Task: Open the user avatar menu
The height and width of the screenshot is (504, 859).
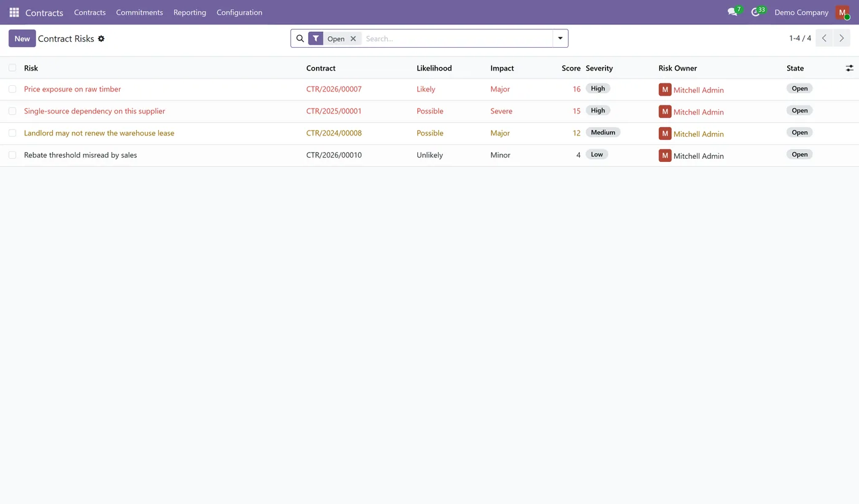Action: (842, 12)
